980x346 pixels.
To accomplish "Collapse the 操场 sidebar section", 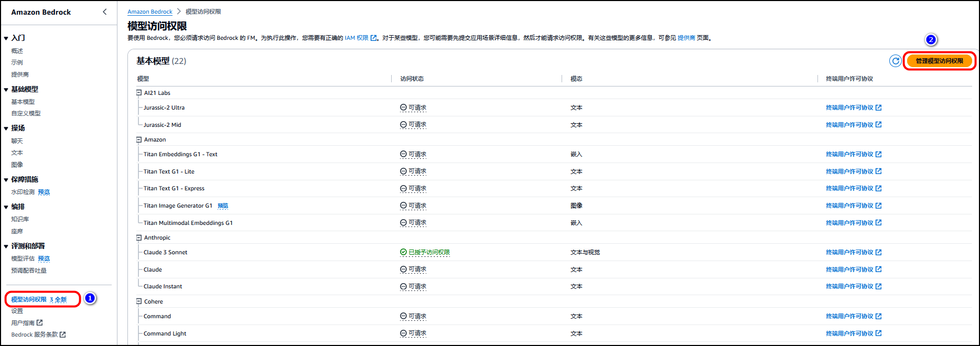I will point(6,128).
